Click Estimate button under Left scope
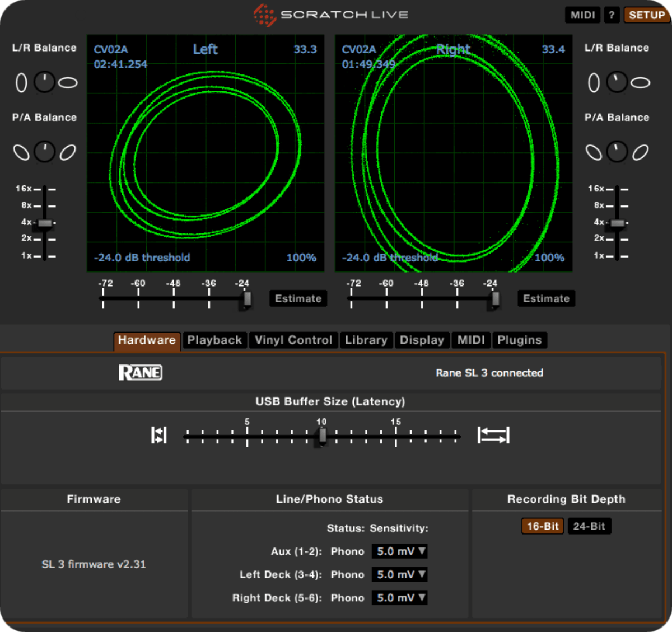The height and width of the screenshot is (632, 672). point(298,299)
